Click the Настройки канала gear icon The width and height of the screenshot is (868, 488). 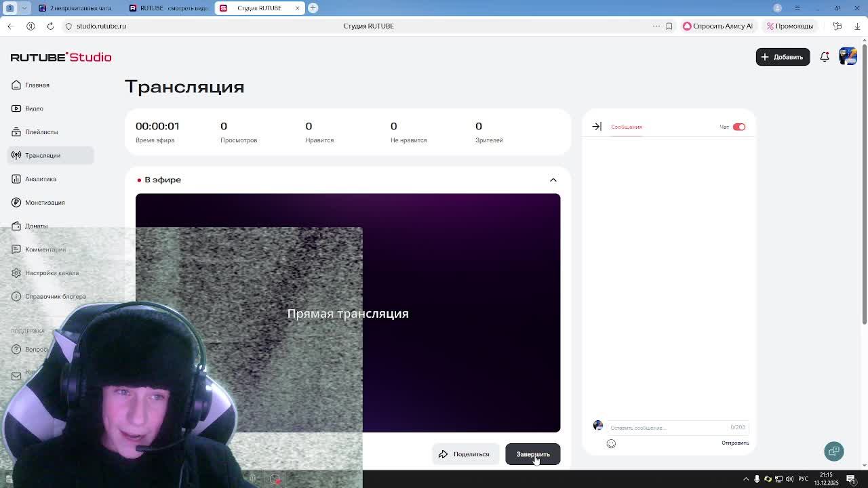tap(16, 273)
